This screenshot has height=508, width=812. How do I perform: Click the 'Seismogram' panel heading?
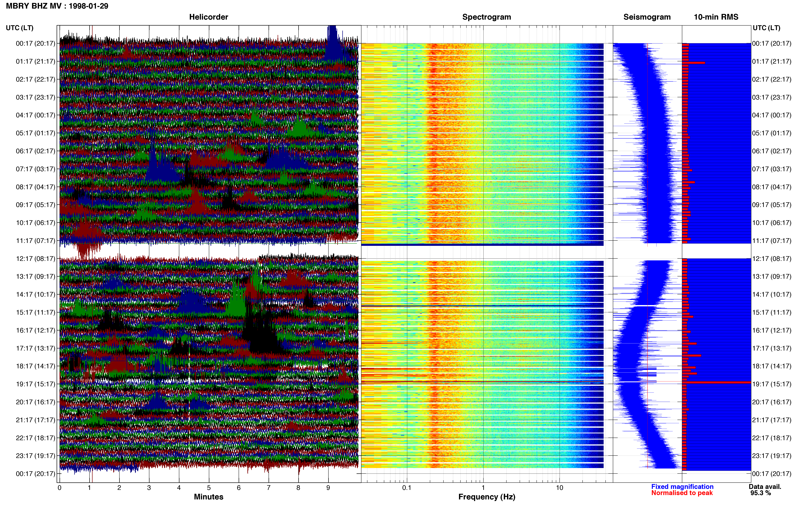click(647, 17)
